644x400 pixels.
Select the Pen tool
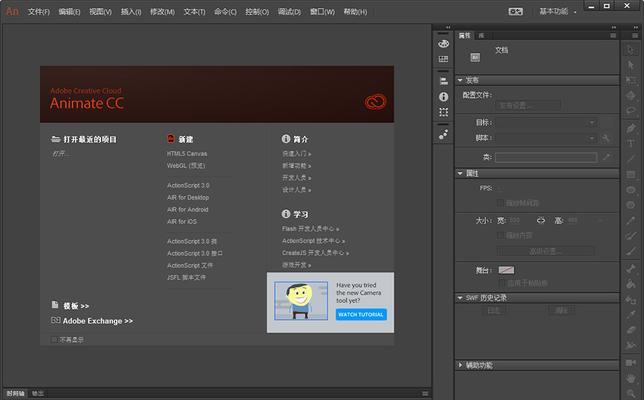pos(631,129)
